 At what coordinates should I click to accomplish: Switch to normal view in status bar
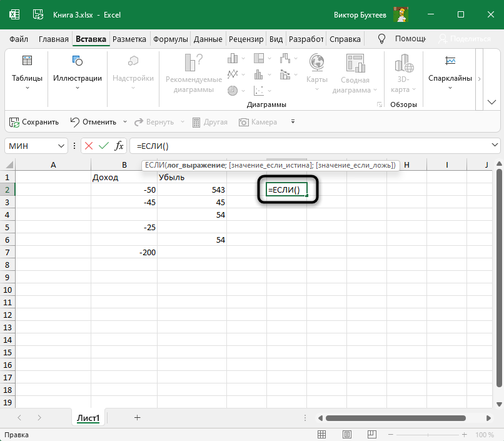click(323, 435)
